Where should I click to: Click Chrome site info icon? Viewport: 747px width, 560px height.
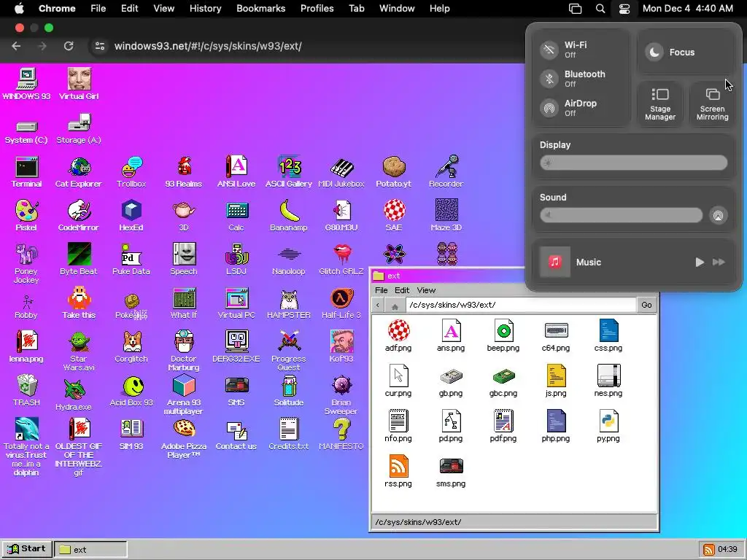point(100,46)
